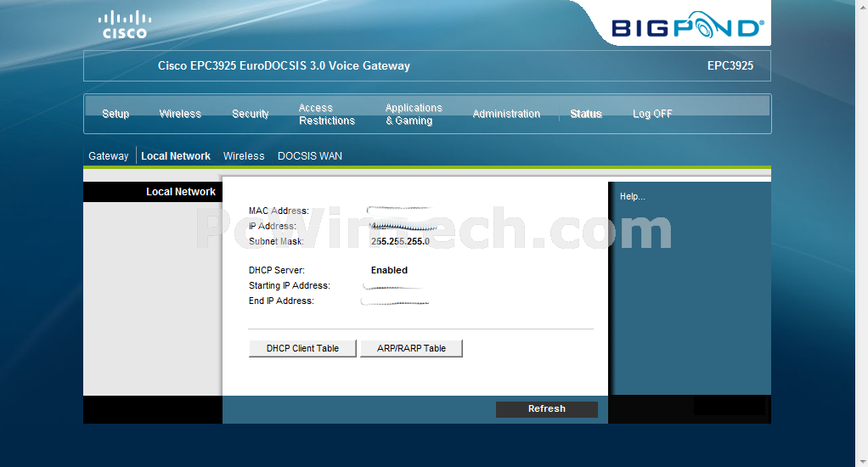Open the Help... link

pos(632,196)
